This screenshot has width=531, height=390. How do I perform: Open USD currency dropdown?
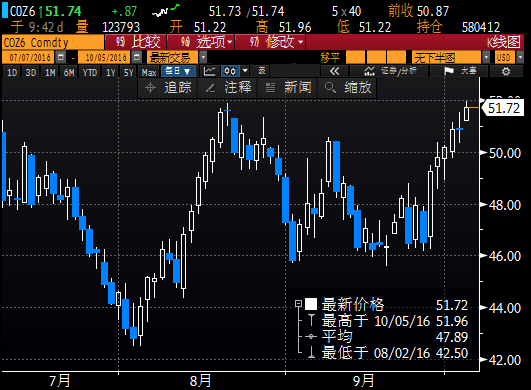[x=520, y=57]
